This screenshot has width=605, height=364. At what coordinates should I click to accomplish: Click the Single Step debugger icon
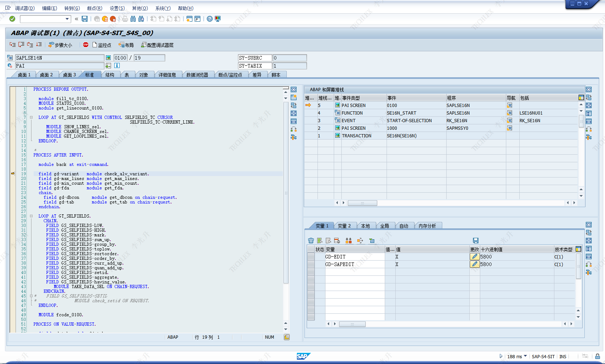(13, 45)
